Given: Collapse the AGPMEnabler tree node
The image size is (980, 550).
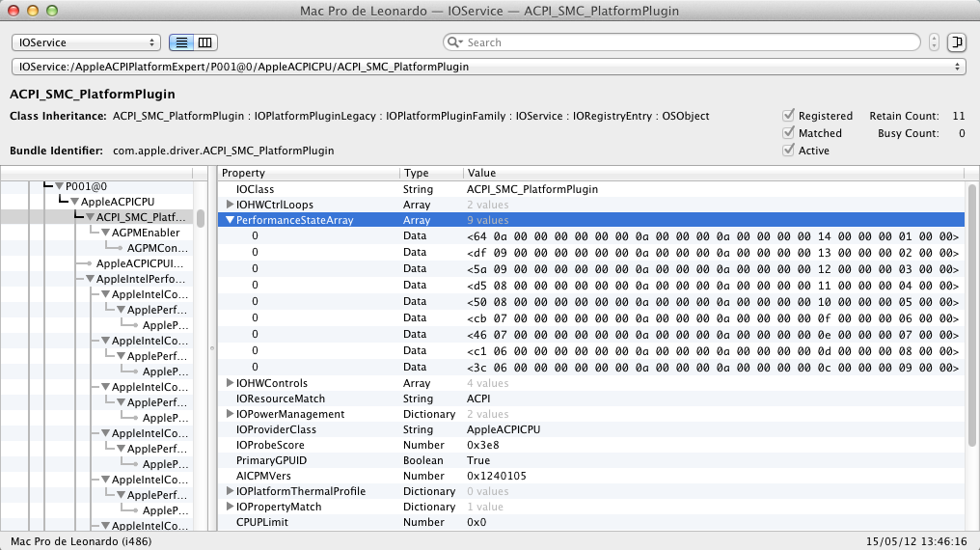Looking at the screenshot, I should coord(106,233).
